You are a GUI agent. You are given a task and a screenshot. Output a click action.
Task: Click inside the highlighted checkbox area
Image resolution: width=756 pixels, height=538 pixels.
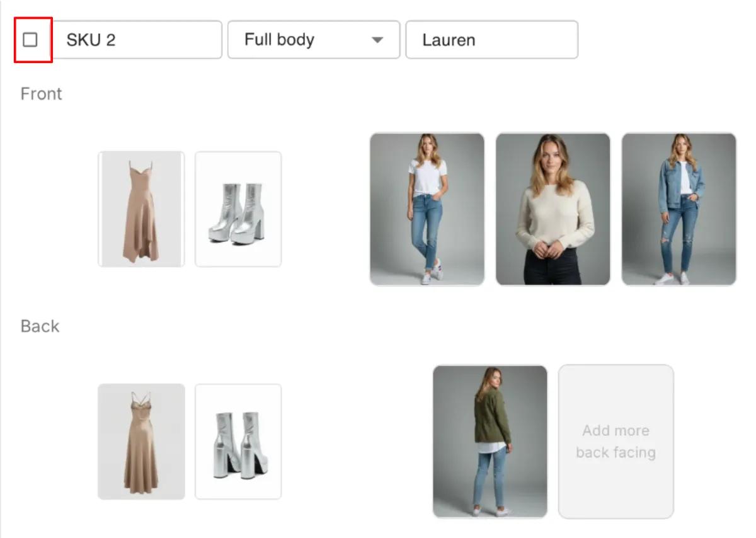pos(30,39)
